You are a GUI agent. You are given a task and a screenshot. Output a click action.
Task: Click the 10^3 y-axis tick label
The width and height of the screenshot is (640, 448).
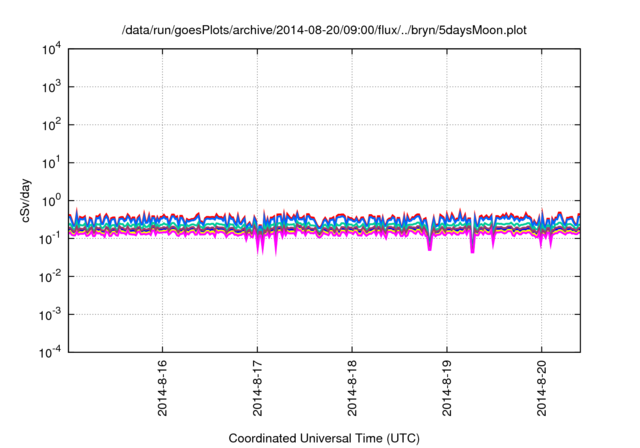pyautogui.click(x=50, y=87)
